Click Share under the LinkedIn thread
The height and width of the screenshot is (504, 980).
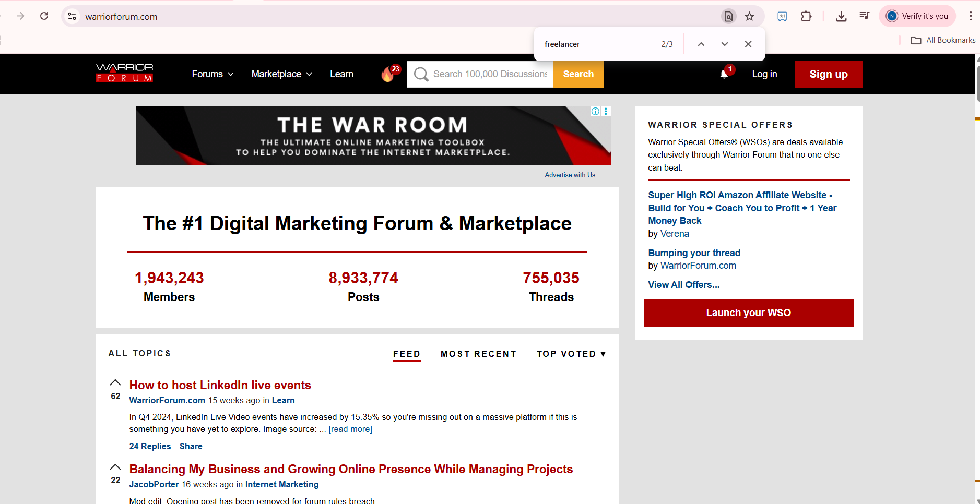[191, 447]
